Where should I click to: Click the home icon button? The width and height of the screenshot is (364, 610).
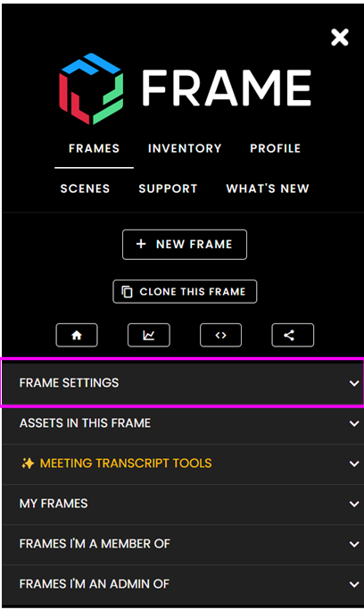click(x=77, y=335)
